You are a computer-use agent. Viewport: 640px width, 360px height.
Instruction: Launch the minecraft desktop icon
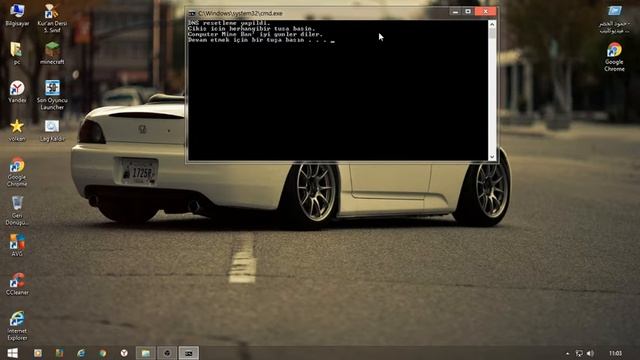(x=52, y=53)
